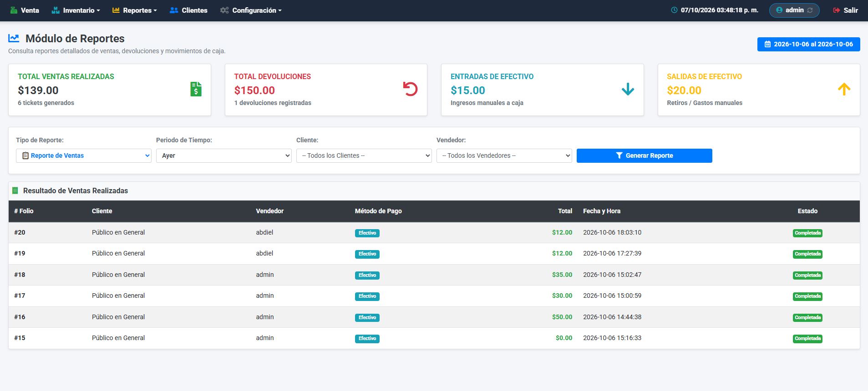
Task: Click the admin user button
Action: [794, 10]
